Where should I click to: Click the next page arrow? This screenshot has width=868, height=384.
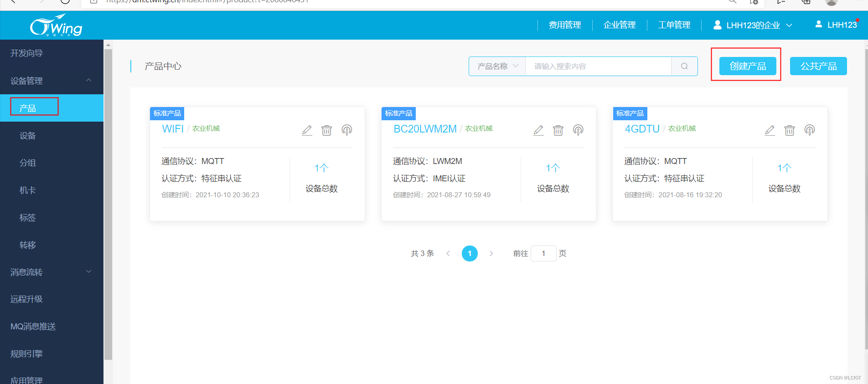(x=491, y=253)
